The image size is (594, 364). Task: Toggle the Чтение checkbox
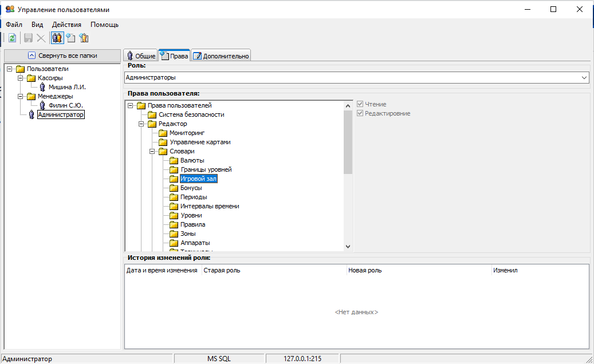click(x=360, y=104)
